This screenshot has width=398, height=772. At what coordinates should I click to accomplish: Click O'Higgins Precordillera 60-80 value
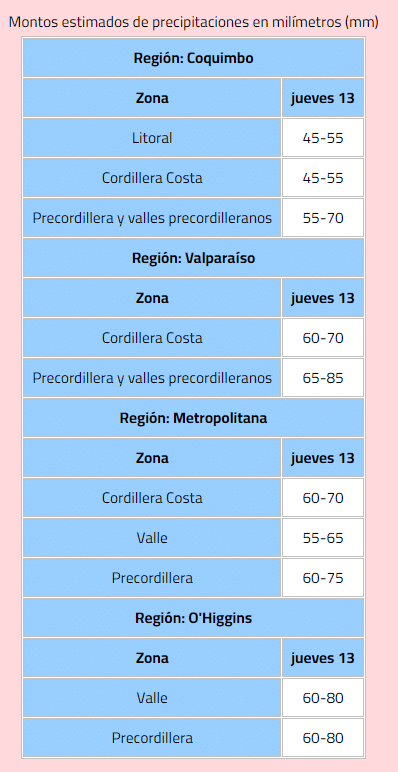323,738
